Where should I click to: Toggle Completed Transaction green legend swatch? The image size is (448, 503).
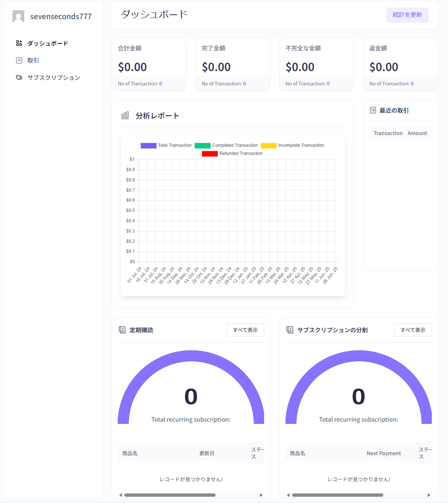point(203,146)
